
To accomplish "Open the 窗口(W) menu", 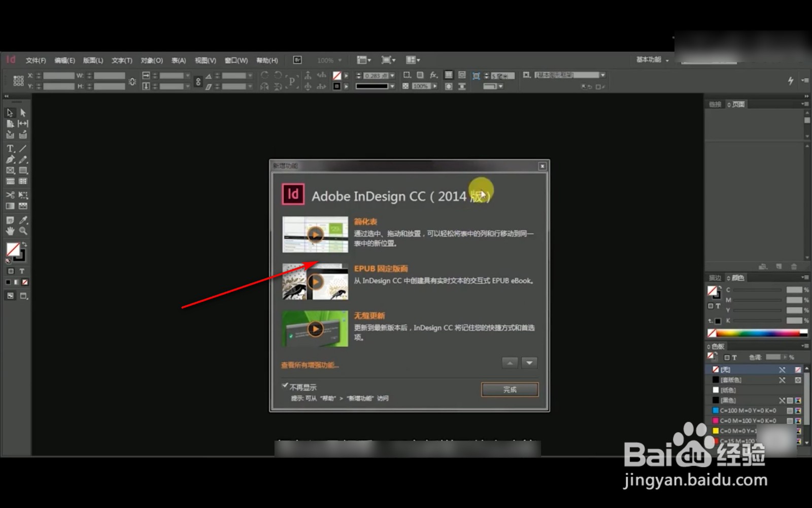I will [x=236, y=60].
